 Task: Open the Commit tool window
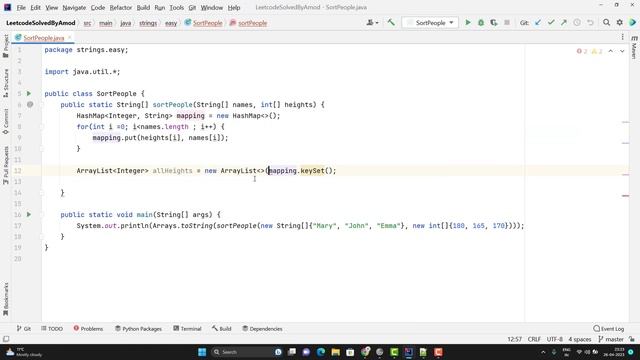point(6,121)
